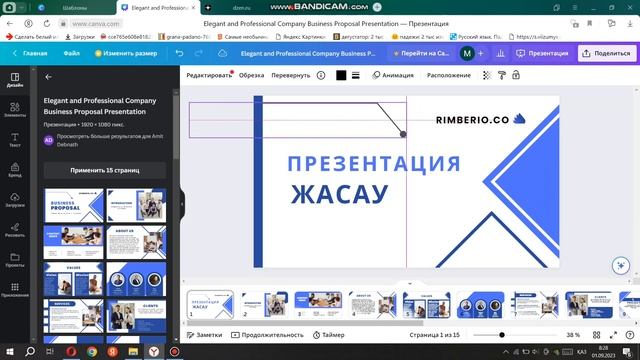Copy style with the paint roller icon

coord(502,75)
